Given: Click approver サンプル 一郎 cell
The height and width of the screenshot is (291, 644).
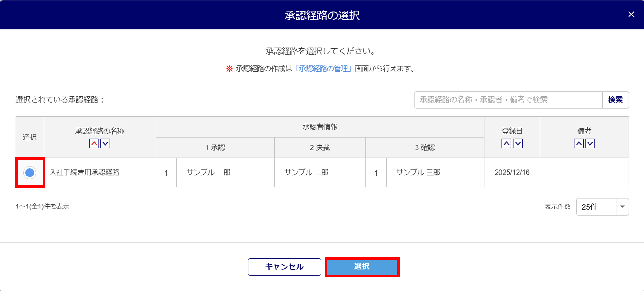Looking at the screenshot, I should (x=208, y=173).
